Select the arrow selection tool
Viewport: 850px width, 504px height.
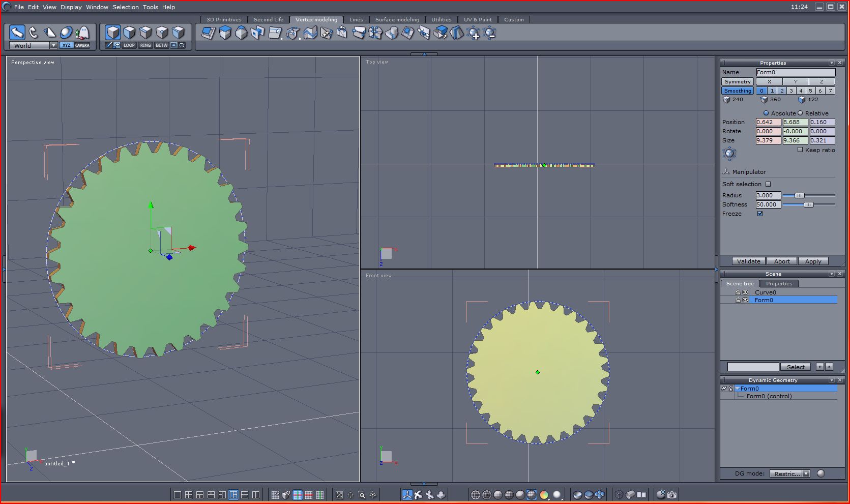pos(17,33)
